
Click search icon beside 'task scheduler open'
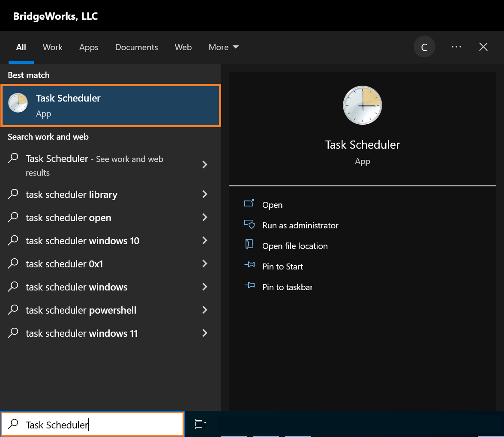(x=13, y=217)
